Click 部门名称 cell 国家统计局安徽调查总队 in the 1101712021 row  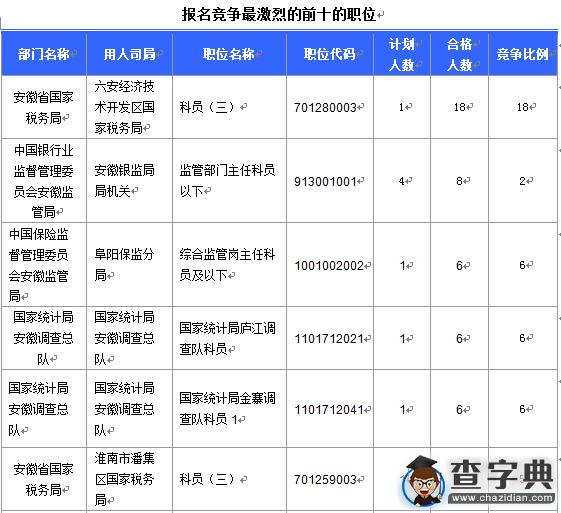[x=43, y=338]
